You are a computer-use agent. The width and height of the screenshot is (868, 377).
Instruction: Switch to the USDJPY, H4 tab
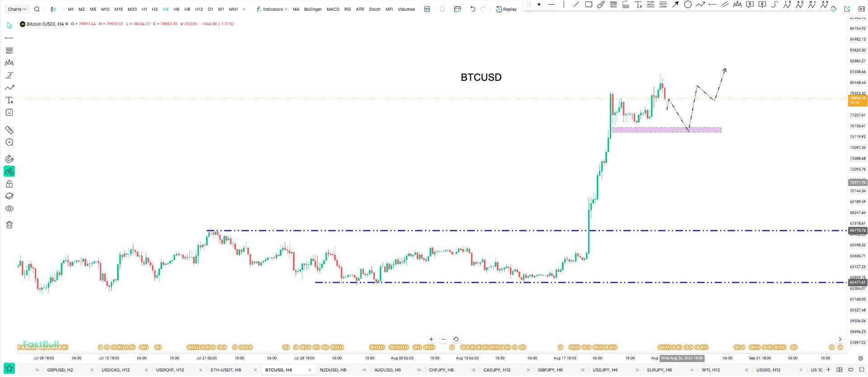pyautogui.click(x=605, y=370)
